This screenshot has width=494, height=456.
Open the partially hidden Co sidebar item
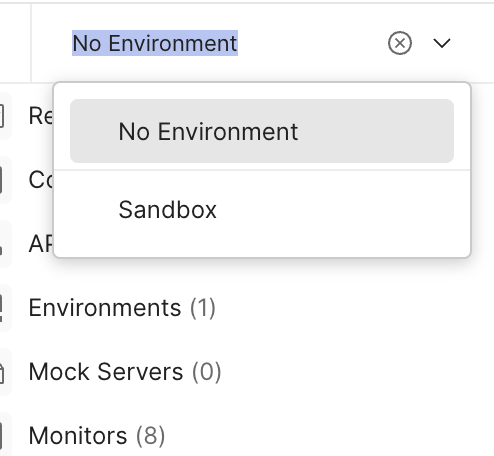pyautogui.click(x=41, y=180)
